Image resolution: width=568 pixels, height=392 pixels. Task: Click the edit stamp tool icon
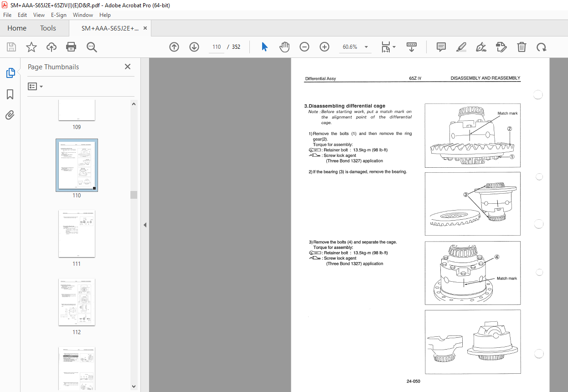[501, 47]
